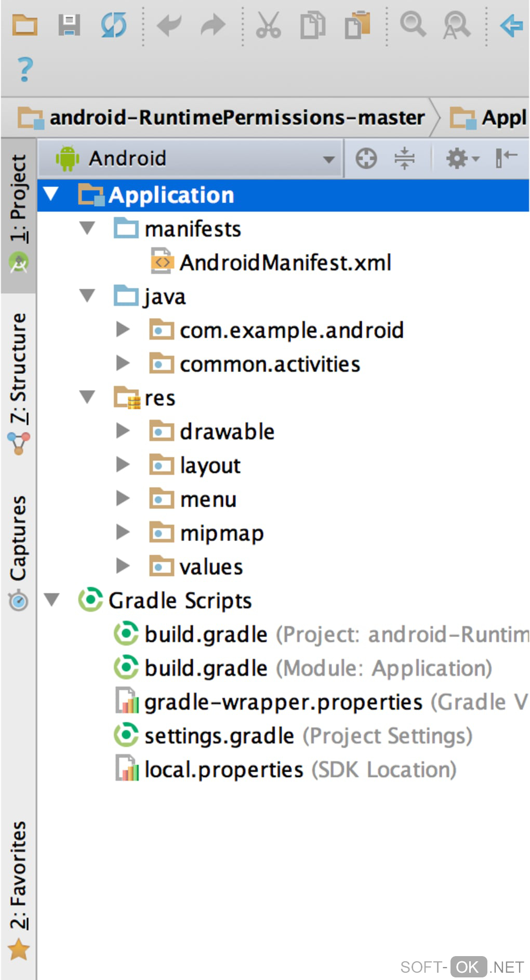
Task: Select build.gradle (Module: Application)
Action: 318,668
